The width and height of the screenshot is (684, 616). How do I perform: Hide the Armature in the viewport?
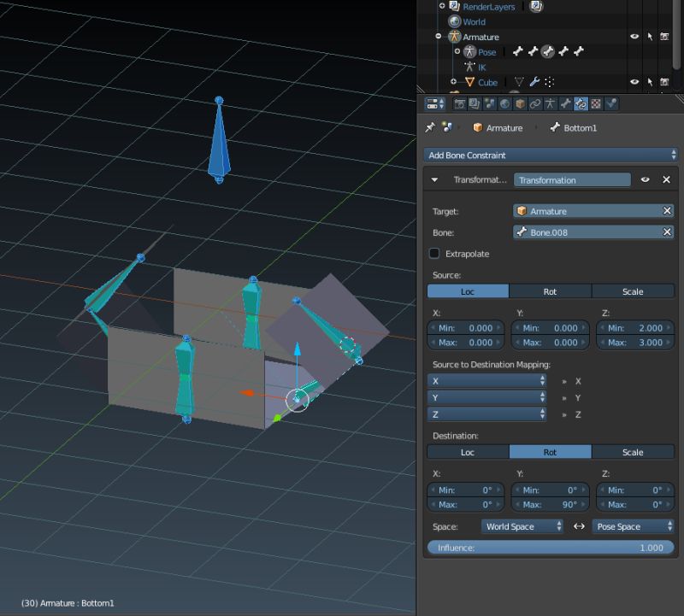point(634,37)
